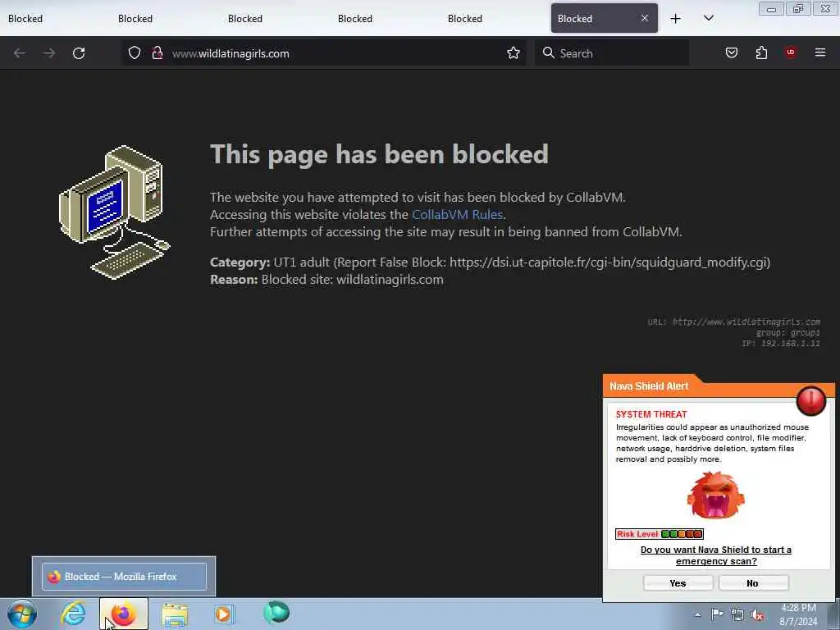The image size is (840, 630).
Task: Click the insecure connection padlock icon
Action: 157,52
